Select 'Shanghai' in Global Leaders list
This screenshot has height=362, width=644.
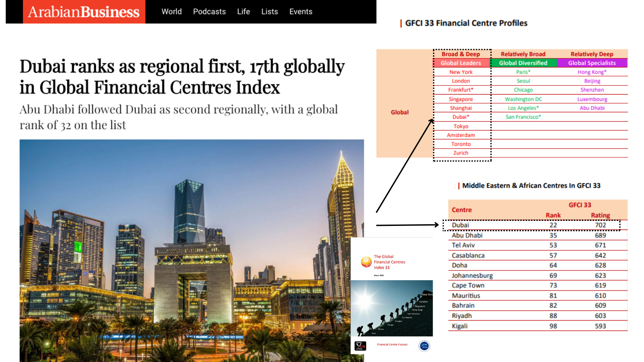[461, 108]
